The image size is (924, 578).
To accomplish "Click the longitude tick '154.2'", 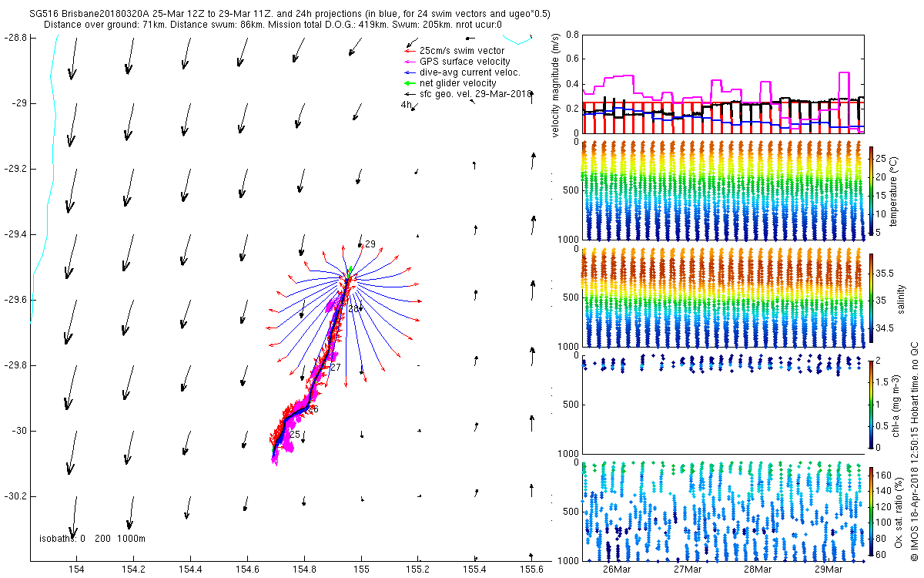I will pos(133,569).
